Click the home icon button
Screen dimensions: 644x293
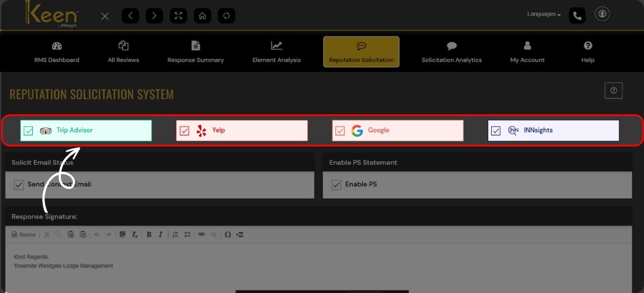tap(202, 16)
